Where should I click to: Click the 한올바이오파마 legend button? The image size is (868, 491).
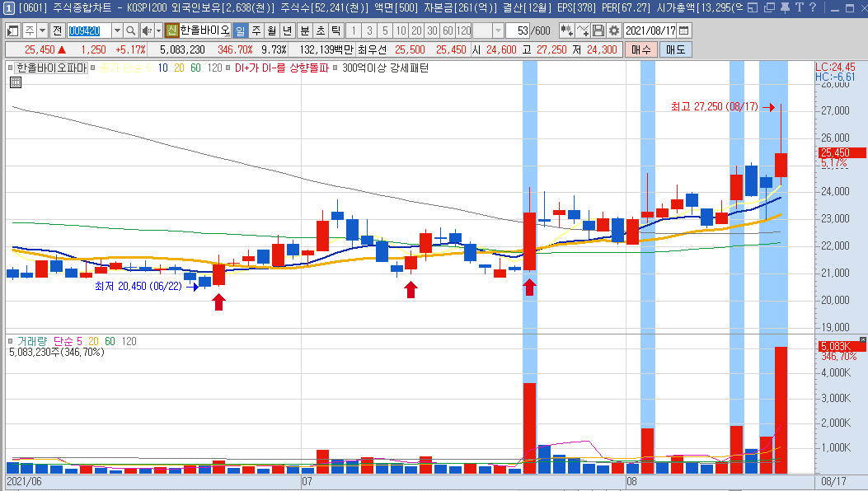click(x=51, y=68)
